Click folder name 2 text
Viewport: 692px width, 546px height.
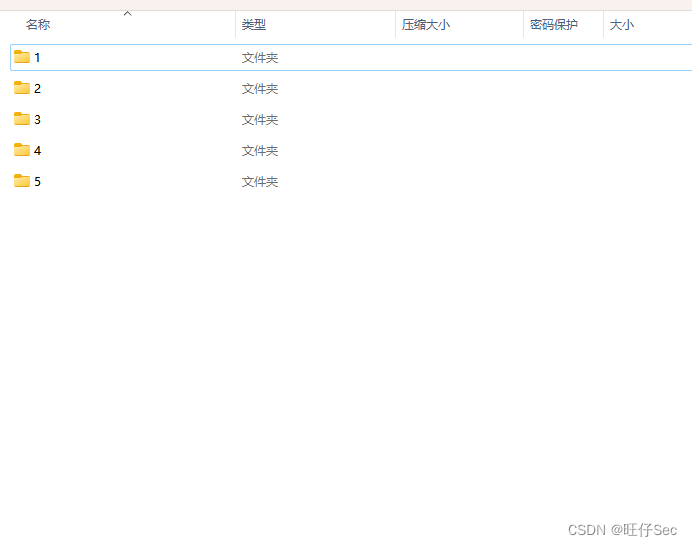click(x=38, y=89)
